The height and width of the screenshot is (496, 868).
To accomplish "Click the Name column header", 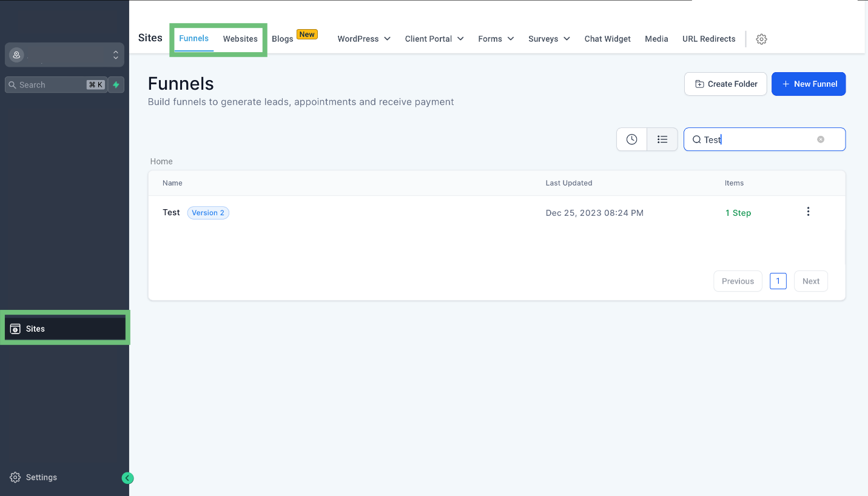I will 172,183.
